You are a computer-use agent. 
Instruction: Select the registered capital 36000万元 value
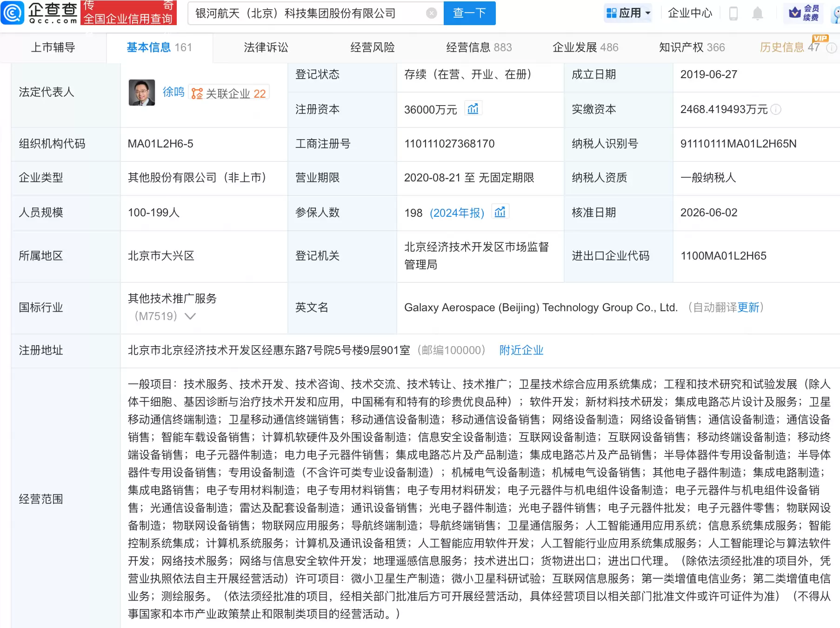point(431,110)
